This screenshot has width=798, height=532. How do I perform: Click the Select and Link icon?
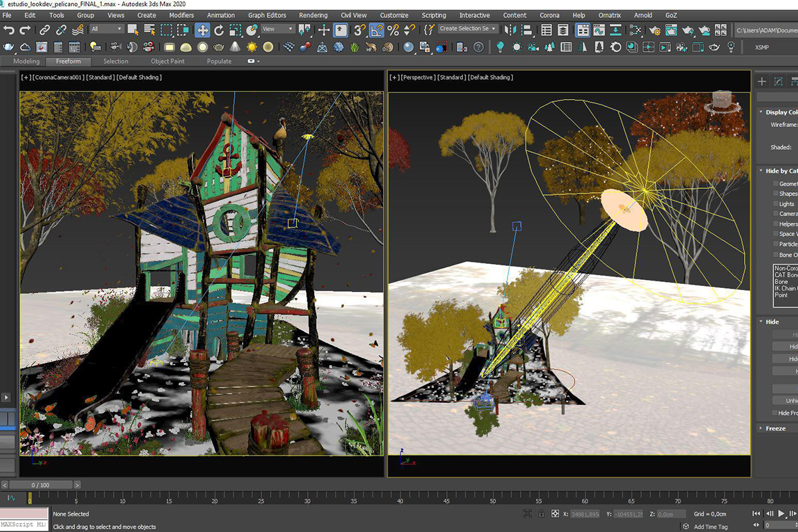(45, 30)
